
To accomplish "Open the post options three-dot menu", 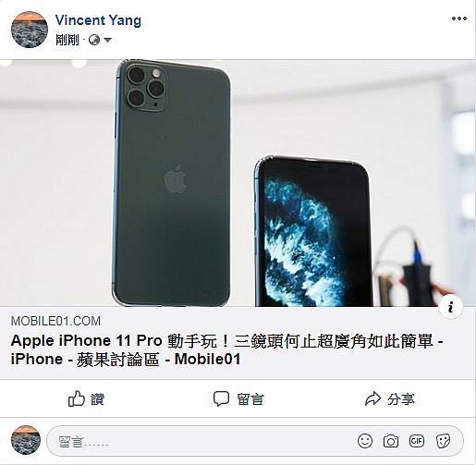I will [459, 18].
